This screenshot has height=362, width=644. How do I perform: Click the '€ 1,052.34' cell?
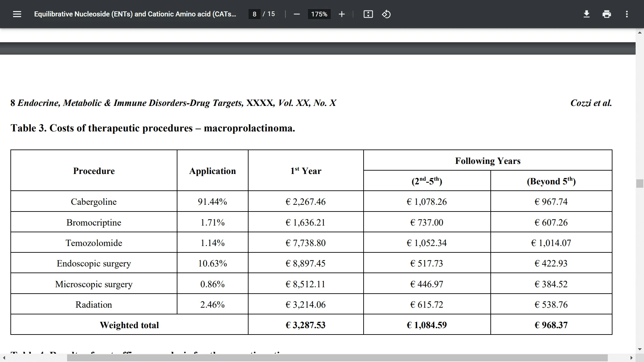(x=427, y=243)
